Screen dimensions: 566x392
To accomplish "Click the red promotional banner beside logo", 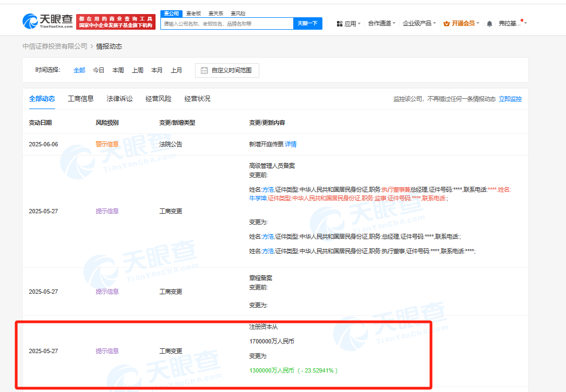I will click(x=116, y=22).
